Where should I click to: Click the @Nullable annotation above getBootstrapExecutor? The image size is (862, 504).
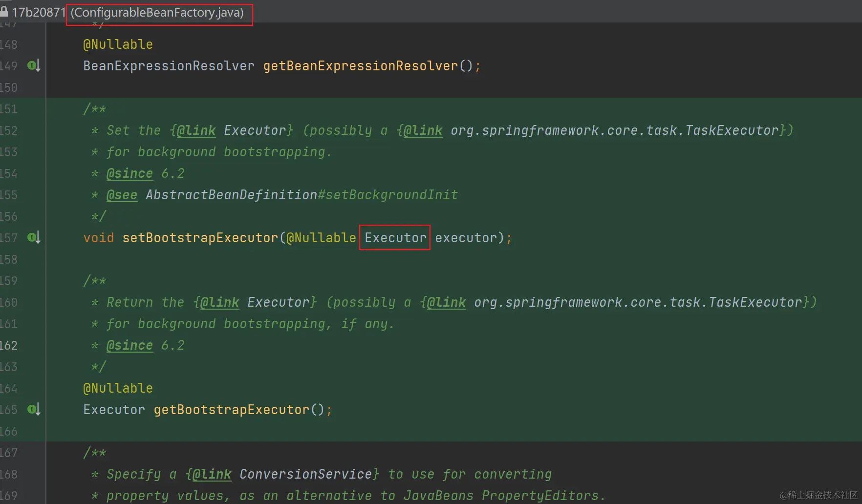118,388
